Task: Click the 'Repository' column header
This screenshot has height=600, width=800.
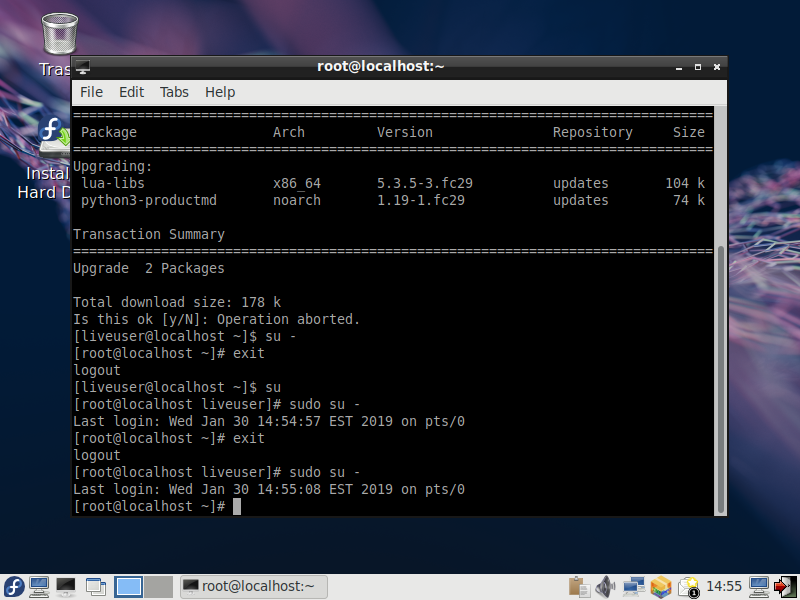Action: tap(592, 132)
